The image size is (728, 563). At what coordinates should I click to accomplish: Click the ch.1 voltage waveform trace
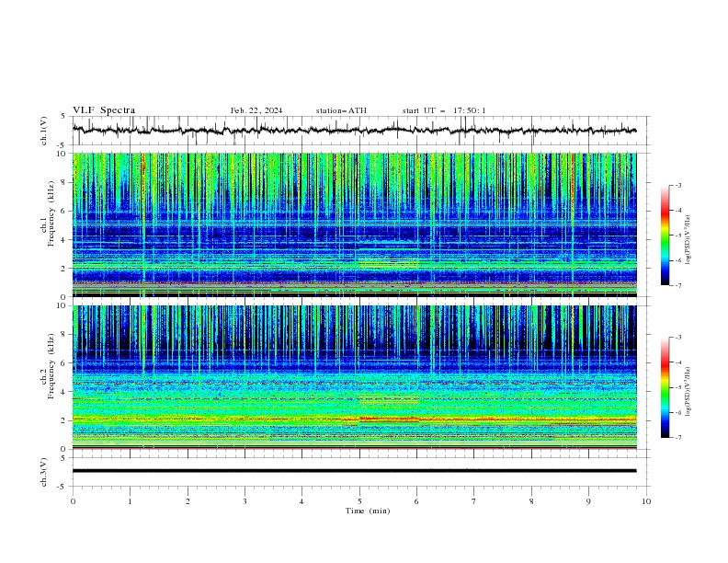(354, 131)
